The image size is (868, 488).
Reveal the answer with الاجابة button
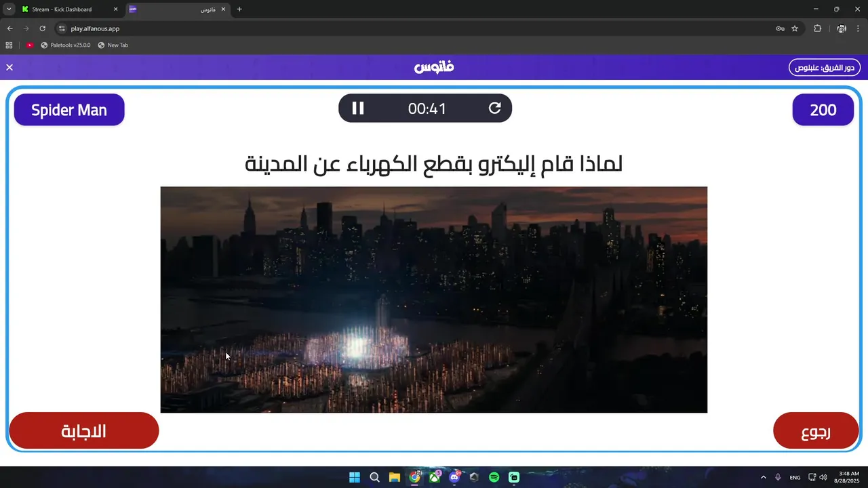[84, 431]
